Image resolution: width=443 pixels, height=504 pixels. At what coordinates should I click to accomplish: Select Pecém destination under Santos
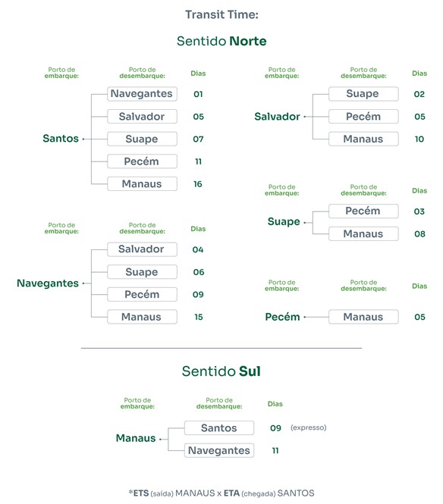click(x=142, y=161)
